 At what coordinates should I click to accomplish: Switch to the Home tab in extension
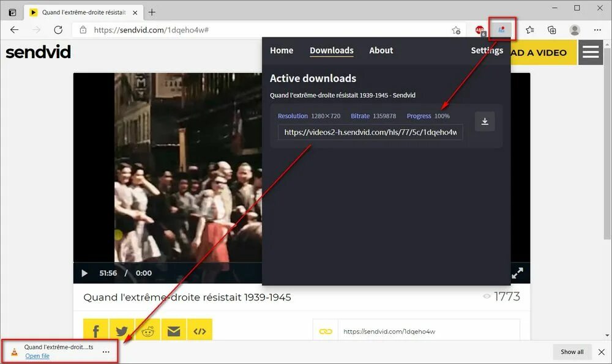282,50
